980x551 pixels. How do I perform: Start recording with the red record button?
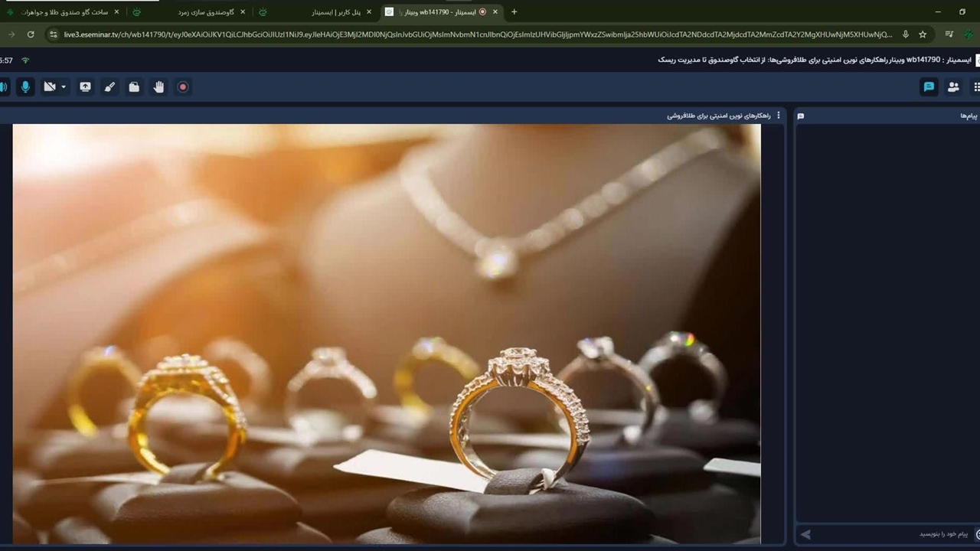pyautogui.click(x=183, y=87)
